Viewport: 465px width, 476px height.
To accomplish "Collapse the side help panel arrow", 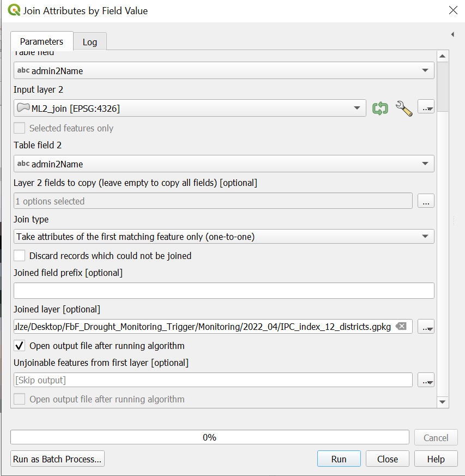I will (452, 34).
